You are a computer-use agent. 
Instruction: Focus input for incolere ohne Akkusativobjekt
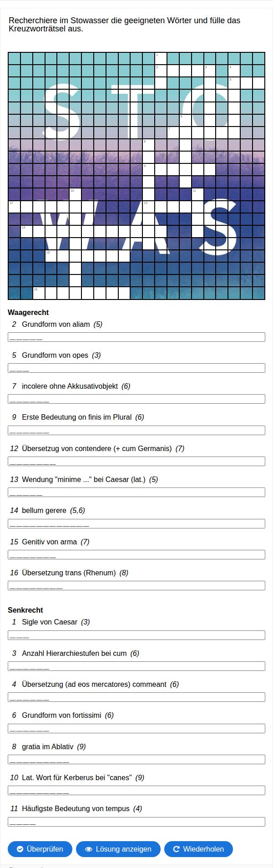click(x=136, y=399)
